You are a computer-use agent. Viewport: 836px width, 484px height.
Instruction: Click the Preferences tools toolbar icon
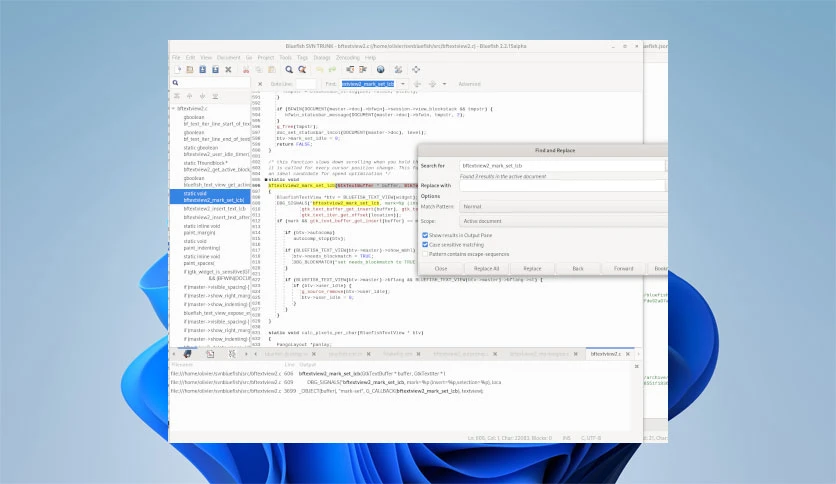point(398,70)
